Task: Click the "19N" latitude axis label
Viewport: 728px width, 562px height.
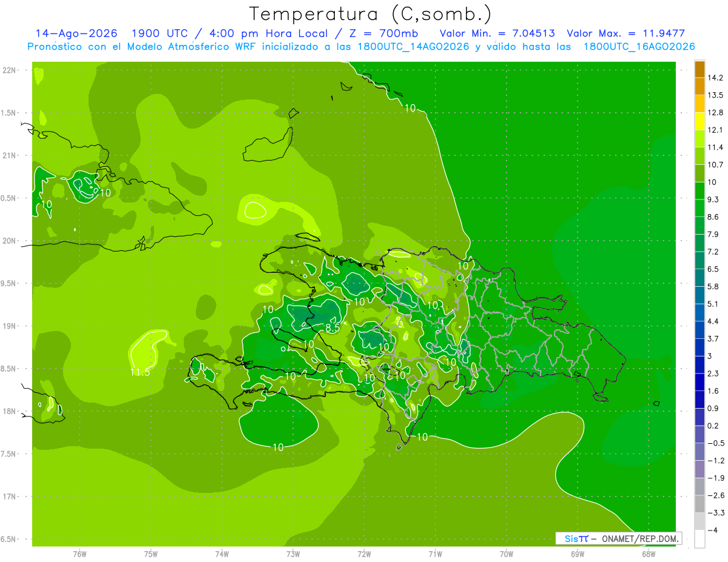Action: click(x=9, y=326)
